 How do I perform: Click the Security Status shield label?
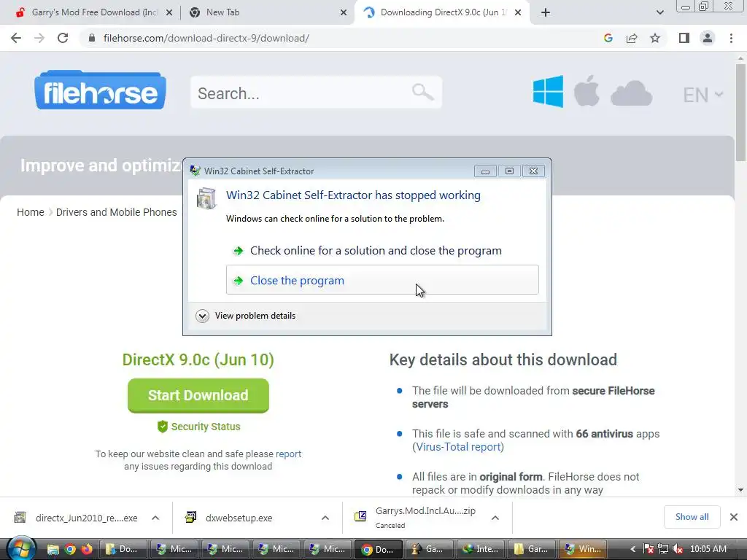tap(198, 427)
